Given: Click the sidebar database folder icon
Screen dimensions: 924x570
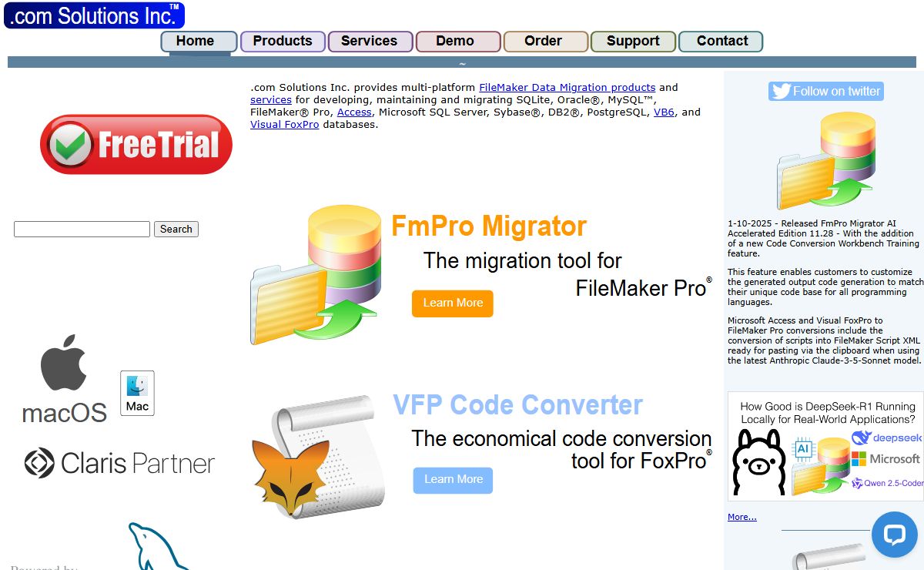Looking at the screenshot, I should [824, 162].
